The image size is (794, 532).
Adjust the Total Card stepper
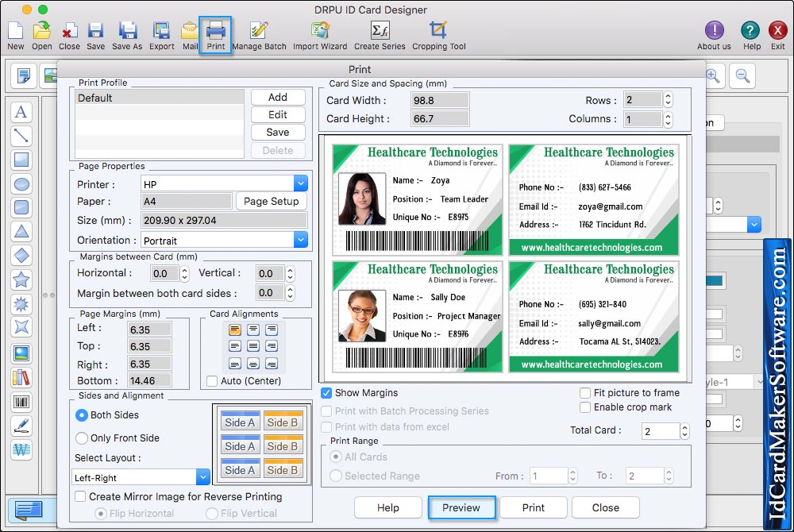click(684, 431)
